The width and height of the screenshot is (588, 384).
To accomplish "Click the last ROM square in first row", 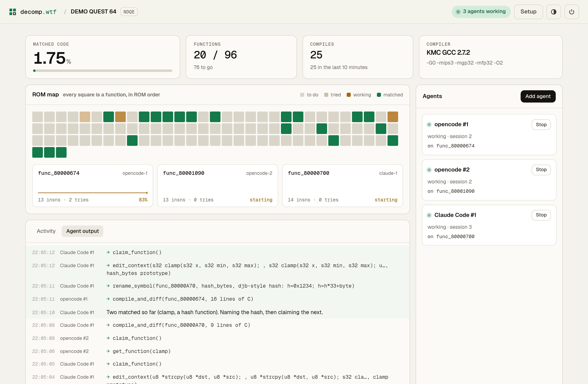I will 393,117.
